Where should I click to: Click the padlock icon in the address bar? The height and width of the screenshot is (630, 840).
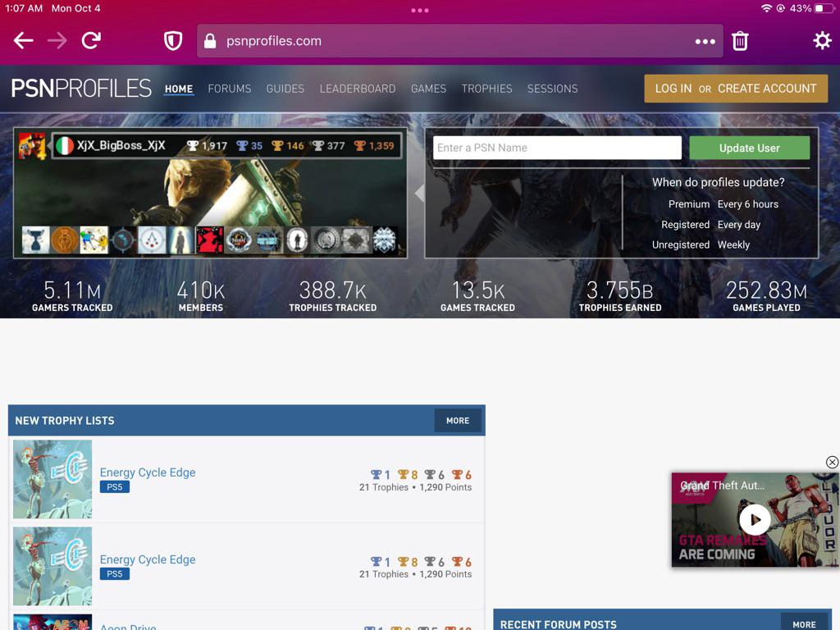tap(209, 40)
